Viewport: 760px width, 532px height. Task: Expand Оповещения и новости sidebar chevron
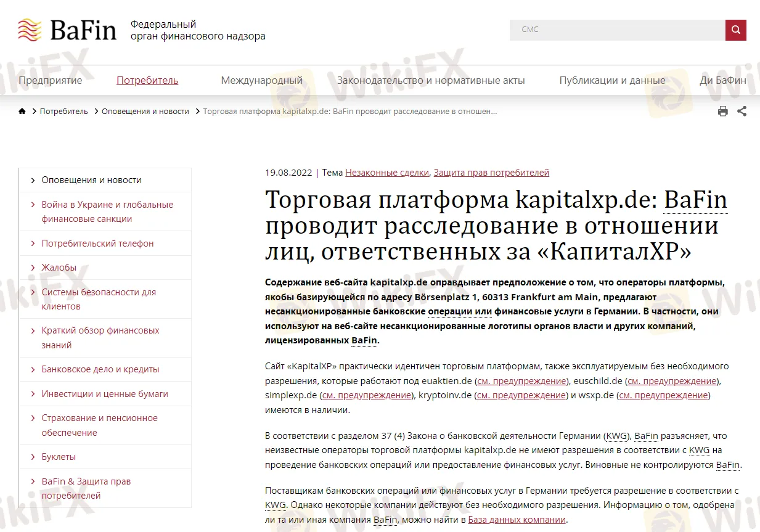pyautogui.click(x=33, y=180)
